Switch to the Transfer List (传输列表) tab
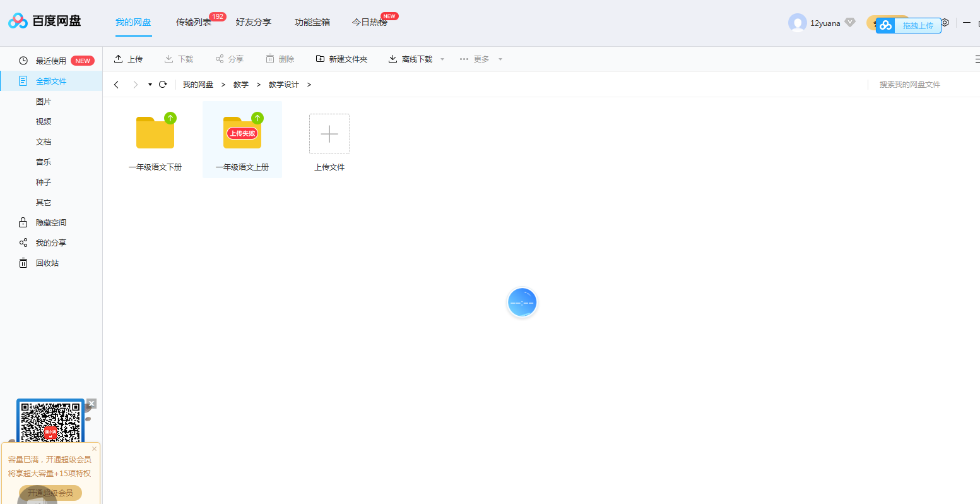Image resolution: width=980 pixels, height=504 pixels. click(194, 23)
